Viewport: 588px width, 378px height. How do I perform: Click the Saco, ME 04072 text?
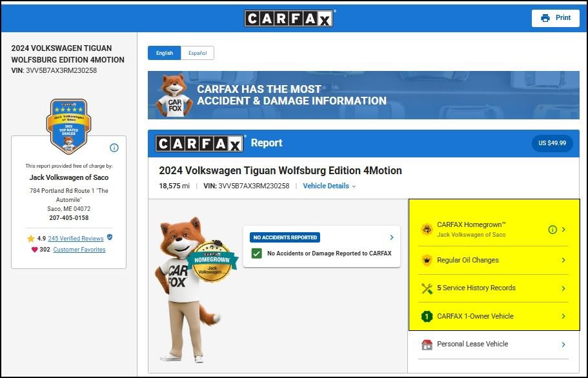click(68, 208)
